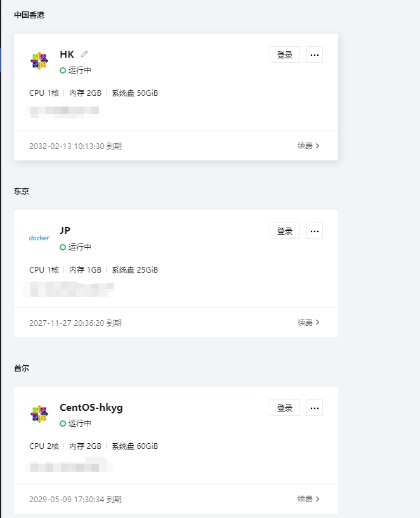
Task: Open the more options menu for HK
Action: coord(315,55)
